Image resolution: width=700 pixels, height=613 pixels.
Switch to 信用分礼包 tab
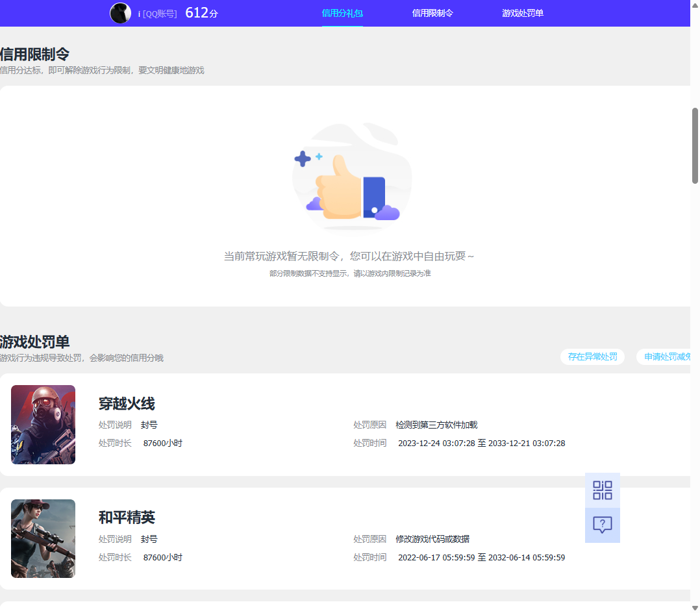pos(342,14)
